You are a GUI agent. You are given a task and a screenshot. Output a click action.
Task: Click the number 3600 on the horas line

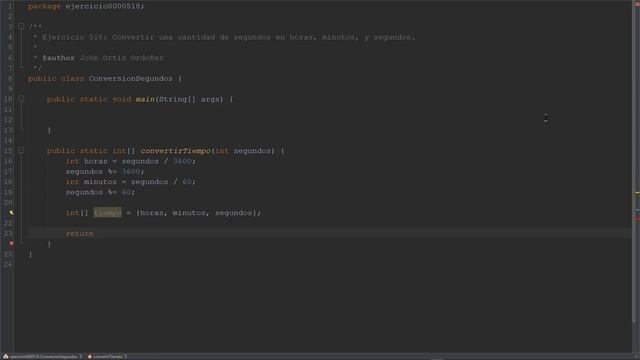pos(182,161)
